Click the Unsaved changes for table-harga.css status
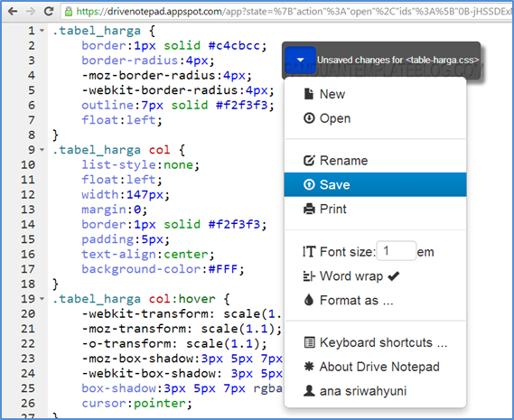Image resolution: width=514 pixels, height=420 pixels. pyautogui.click(x=398, y=60)
